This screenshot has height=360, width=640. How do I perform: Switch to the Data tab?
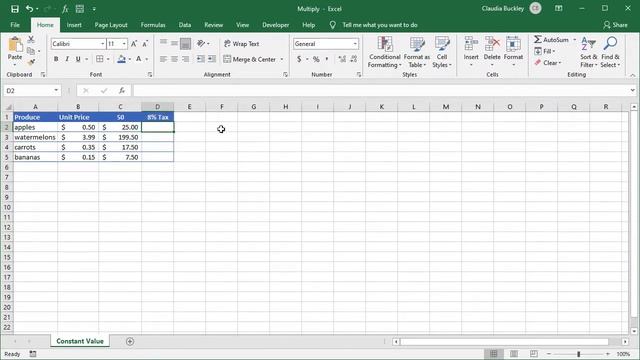pos(184,25)
